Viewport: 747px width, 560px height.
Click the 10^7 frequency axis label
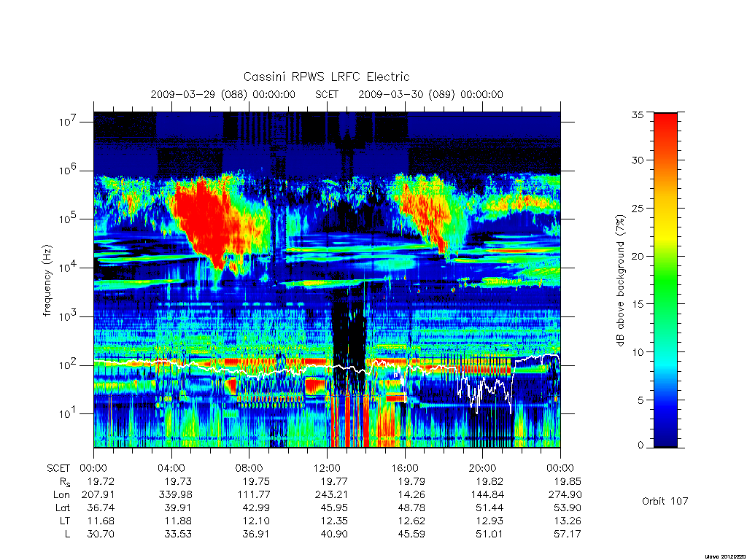pyautogui.click(x=68, y=121)
